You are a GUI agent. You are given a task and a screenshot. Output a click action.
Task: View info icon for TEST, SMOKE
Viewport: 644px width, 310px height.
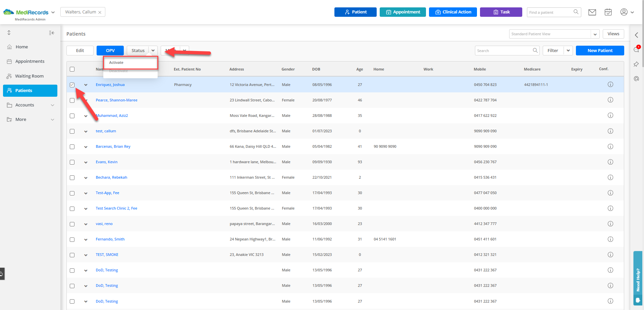[x=610, y=255]
